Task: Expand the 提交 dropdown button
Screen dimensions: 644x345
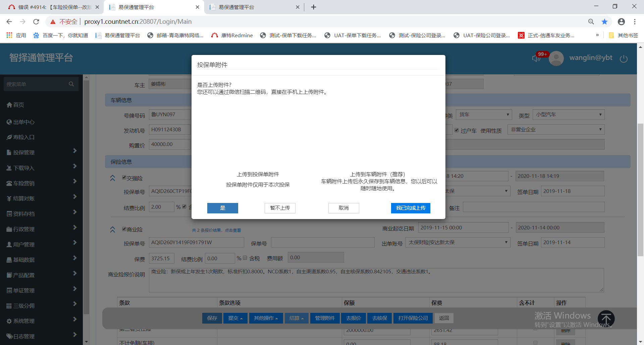Action: pos(235,318)
